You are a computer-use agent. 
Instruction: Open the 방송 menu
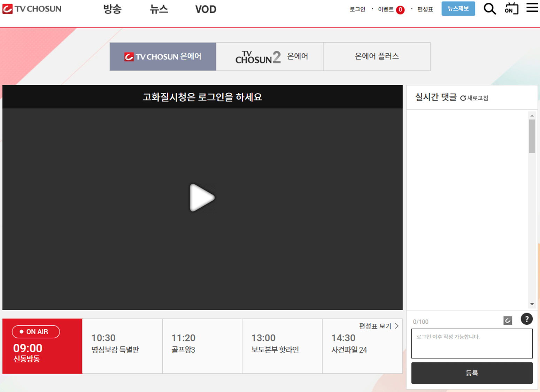[x=112, y=9]
